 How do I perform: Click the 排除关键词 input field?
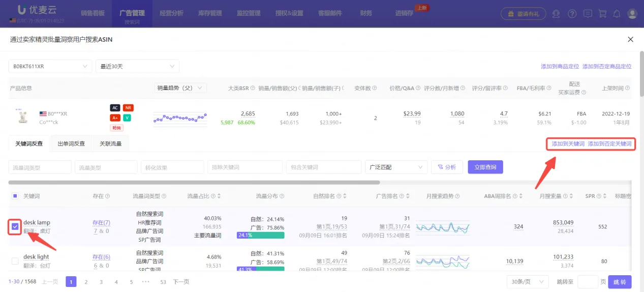tap(245, 167)
